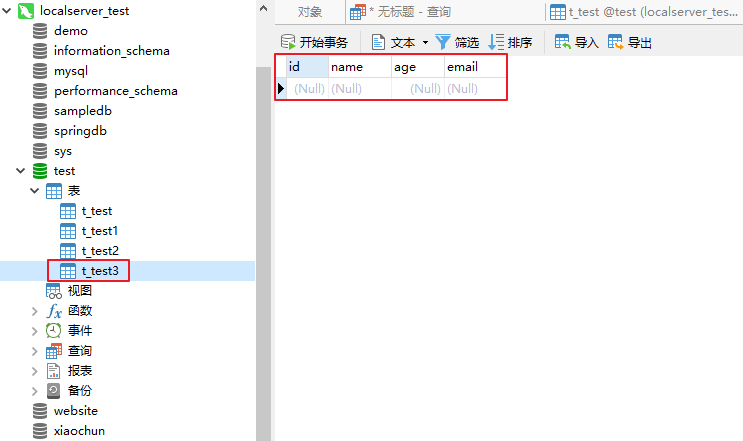Viewport: 743px width, 441px height.
Task: Expand the 事件 events node
Action: click(35, 331)
